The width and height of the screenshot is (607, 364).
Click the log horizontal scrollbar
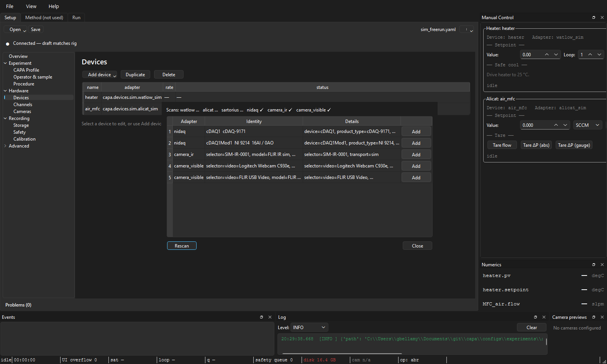point(342,353)
